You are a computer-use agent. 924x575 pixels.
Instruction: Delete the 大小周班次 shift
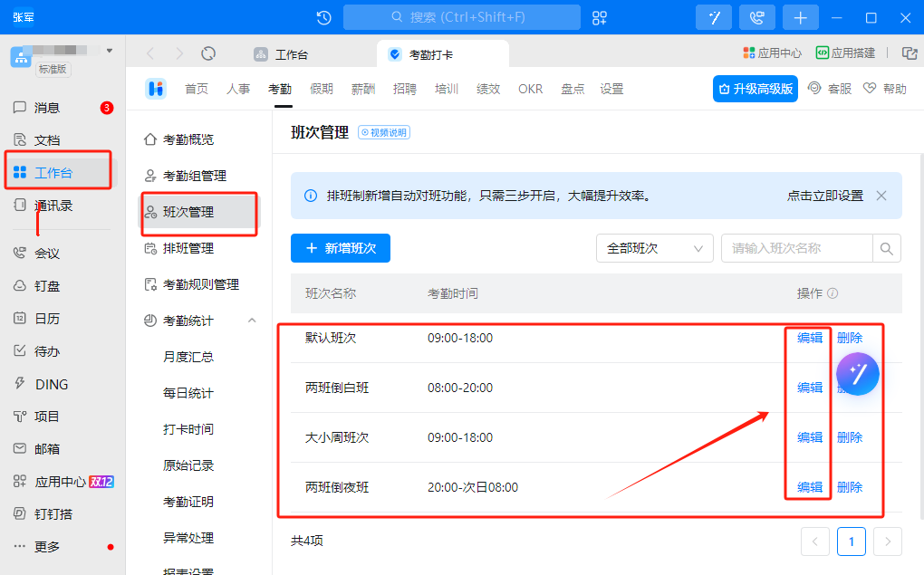[850, 437]
